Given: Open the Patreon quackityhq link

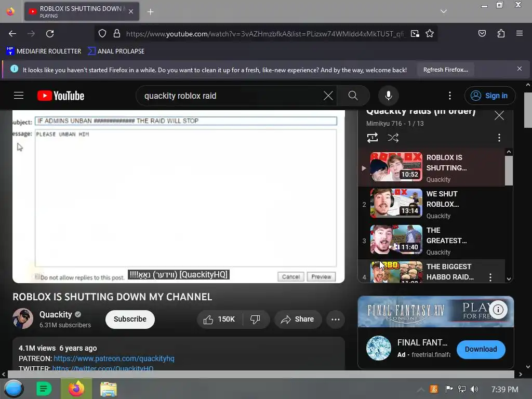Looking at the screenshot, I should point(114,358).
